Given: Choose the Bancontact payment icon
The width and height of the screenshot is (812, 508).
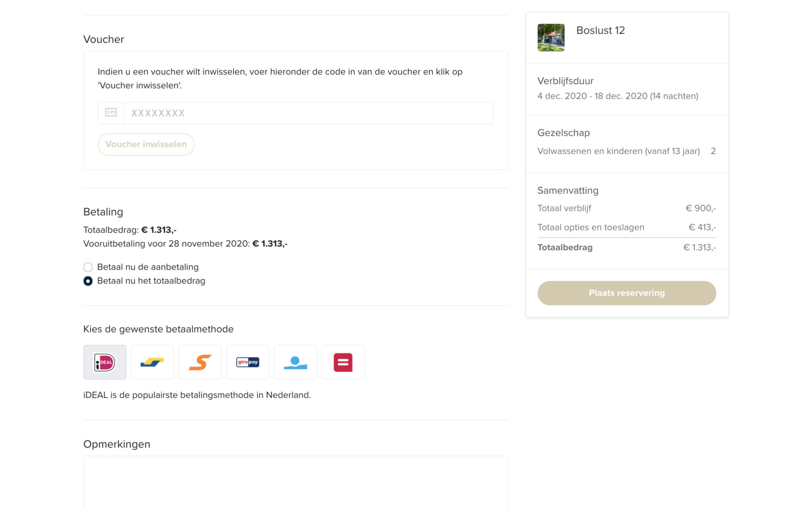Looking at the screenshot, I should pyautogui.click(x=152, y=362).
